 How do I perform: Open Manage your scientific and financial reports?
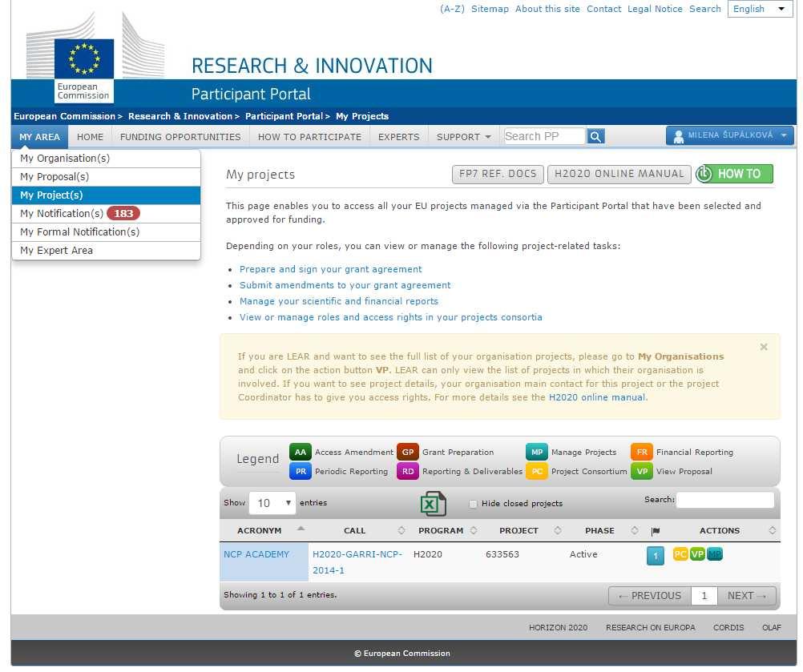[x=338, y=301]
